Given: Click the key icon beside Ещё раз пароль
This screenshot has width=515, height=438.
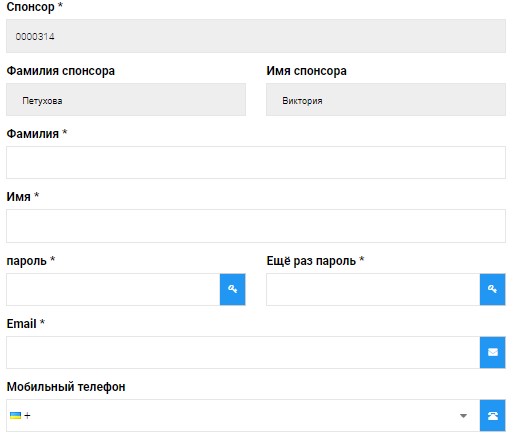Looking at the screenshot, I should point(492,289).
